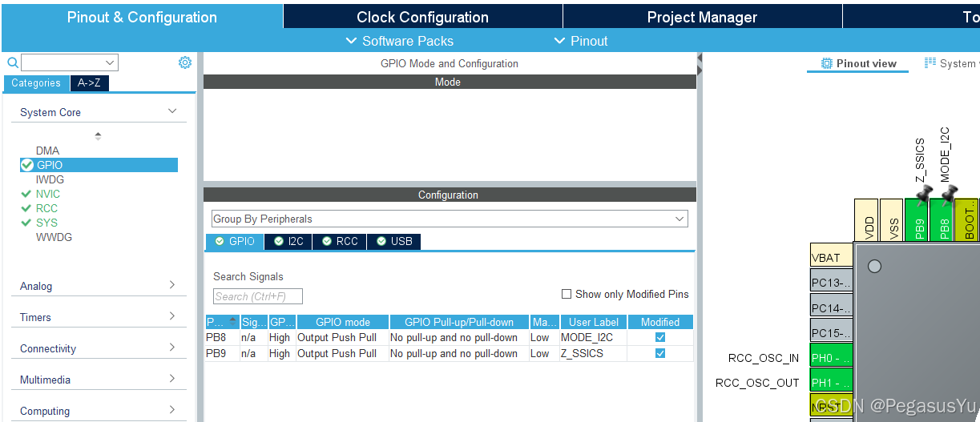The width and height of the screenshot is (980, 422).
Task: Collapse the panel using the splitter arrow
Action: click(x=700, y=65)
